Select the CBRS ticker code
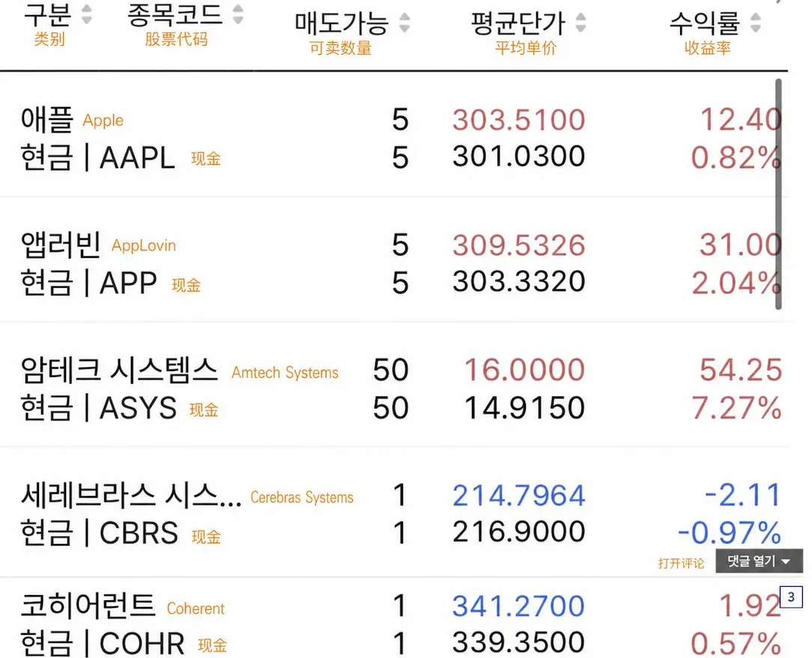 tap(139, 533)
